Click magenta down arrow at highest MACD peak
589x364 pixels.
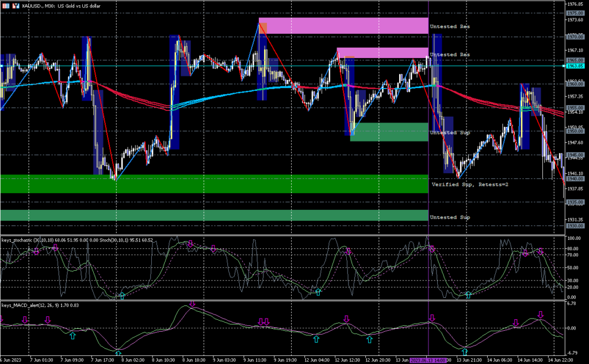tap(192, 304)
